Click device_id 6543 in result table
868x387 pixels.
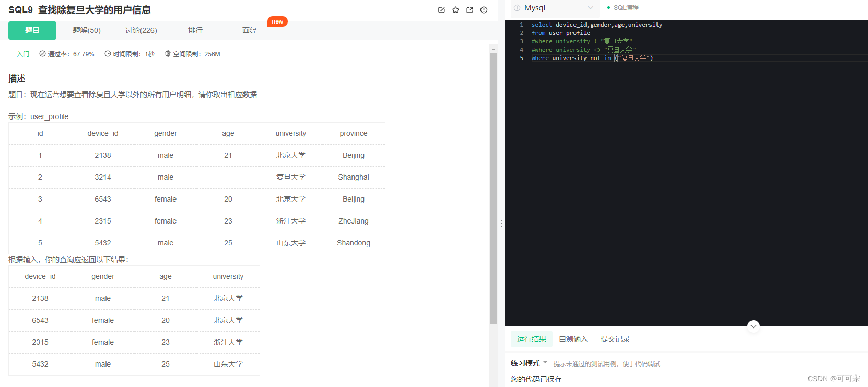pyautogui.click(x=40, y=320)
